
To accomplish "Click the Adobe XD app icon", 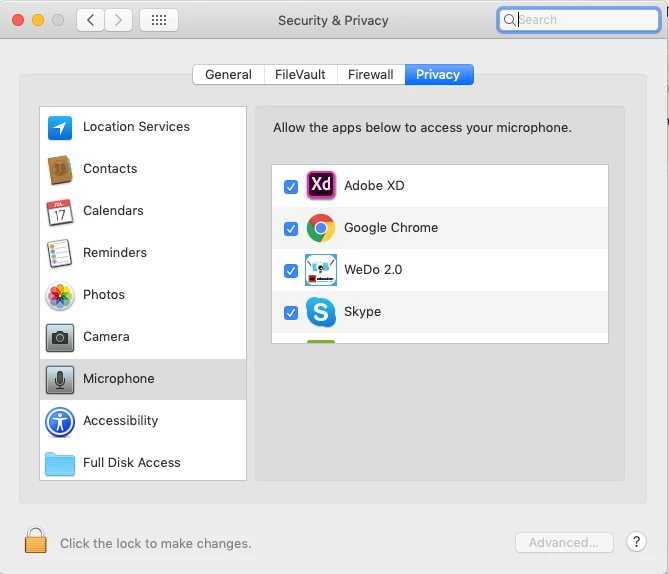I will click(321, 185).
